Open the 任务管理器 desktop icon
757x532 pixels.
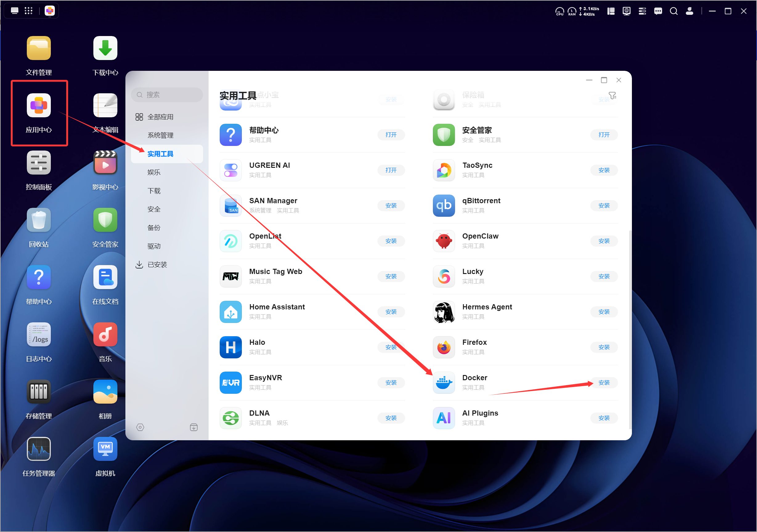point(39,449)
